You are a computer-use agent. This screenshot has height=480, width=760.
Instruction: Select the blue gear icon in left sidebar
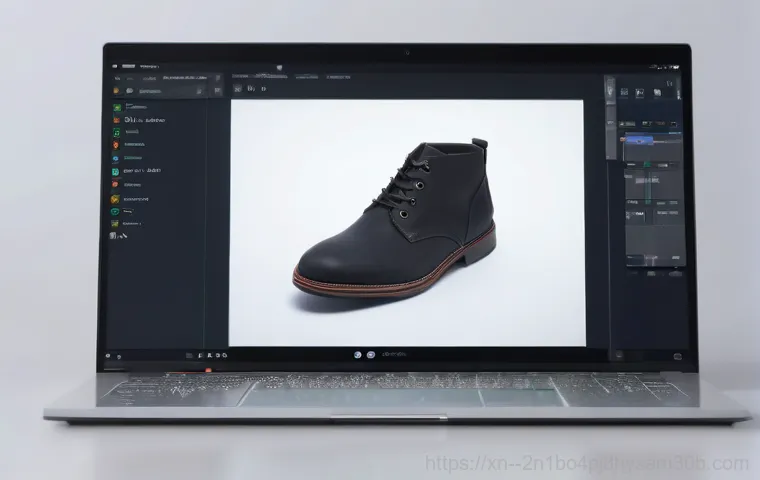tap(117, 158)
